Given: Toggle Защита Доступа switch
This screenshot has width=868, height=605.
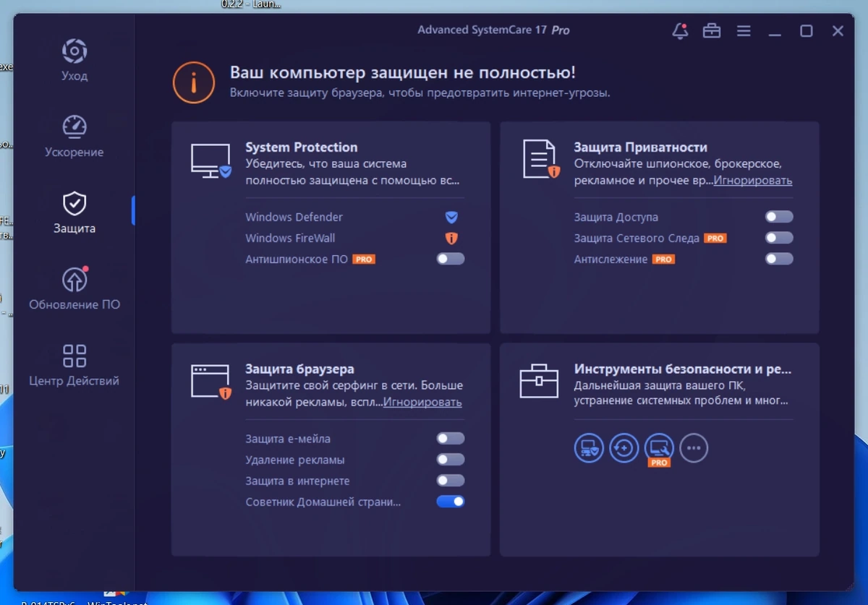Looking at the screenshot, I should tap(779, 217).
